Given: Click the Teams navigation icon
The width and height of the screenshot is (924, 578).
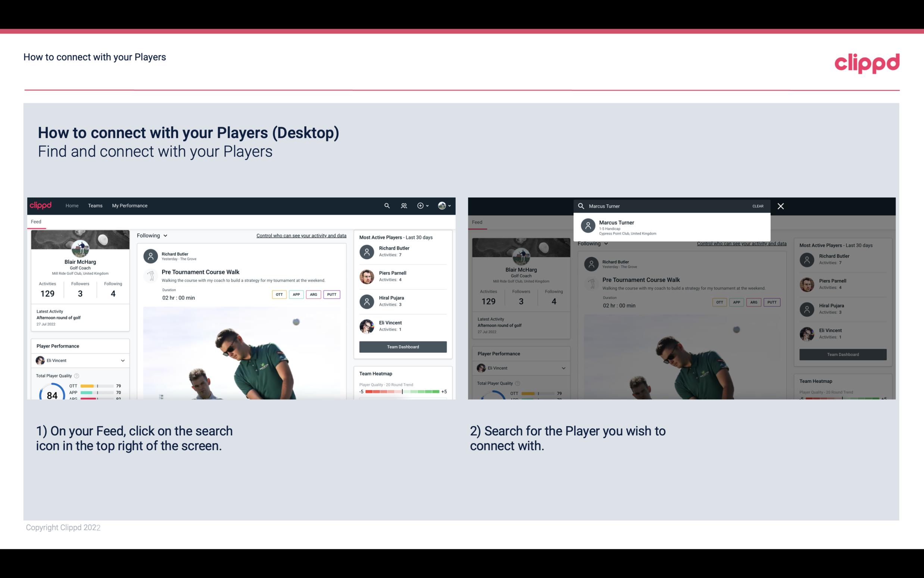Looking at the screenshot, I should pos(95,206).
